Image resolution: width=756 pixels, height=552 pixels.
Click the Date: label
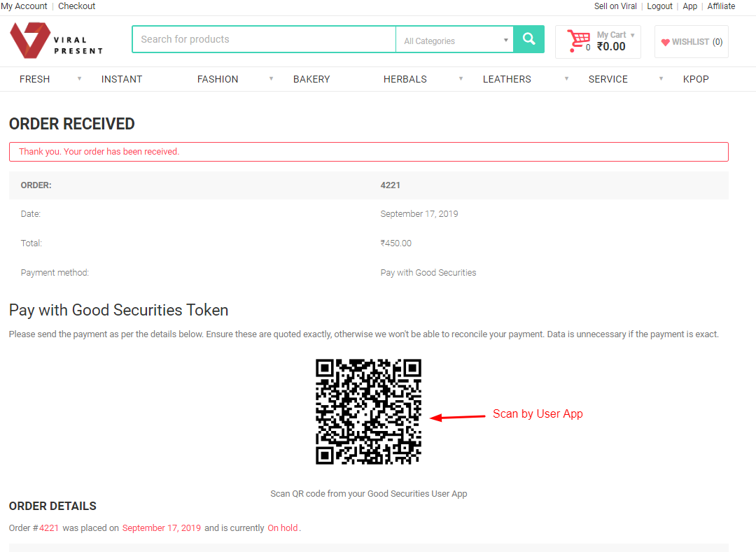pos(30,214)
